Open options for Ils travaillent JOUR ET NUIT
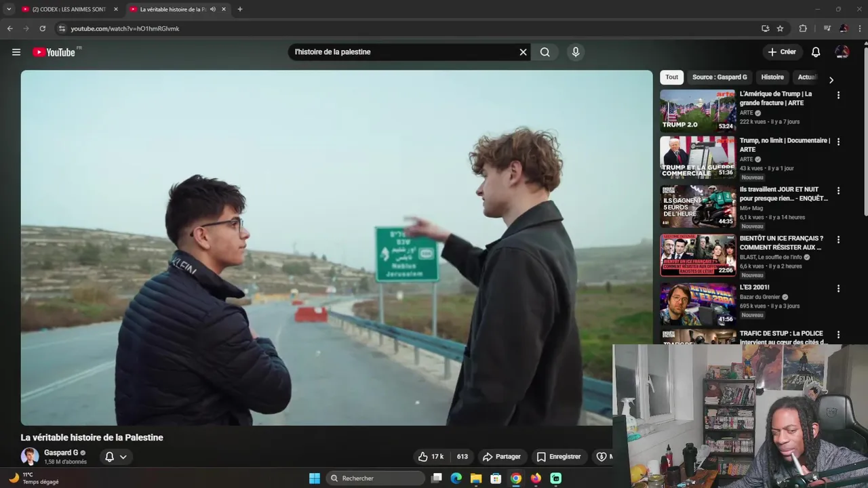The image size is (868, 488). (838, 191)
